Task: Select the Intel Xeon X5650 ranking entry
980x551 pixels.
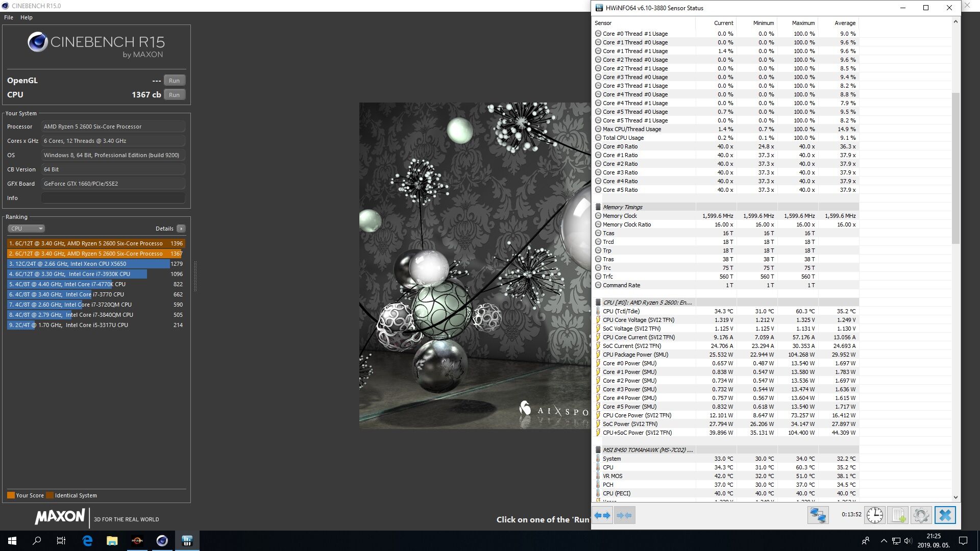Action: pyautogui.click(x=89, y=264)
